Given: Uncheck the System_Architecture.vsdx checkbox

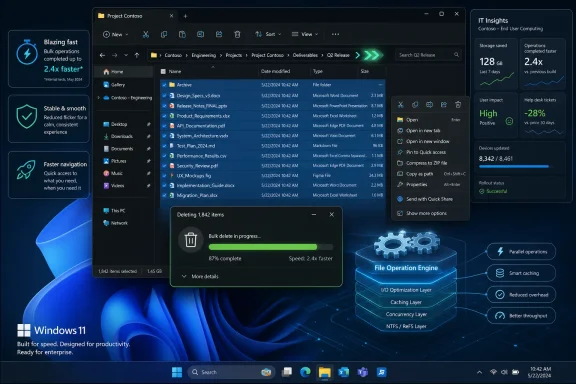Looking at the screenshot, I should coord(164,136).
